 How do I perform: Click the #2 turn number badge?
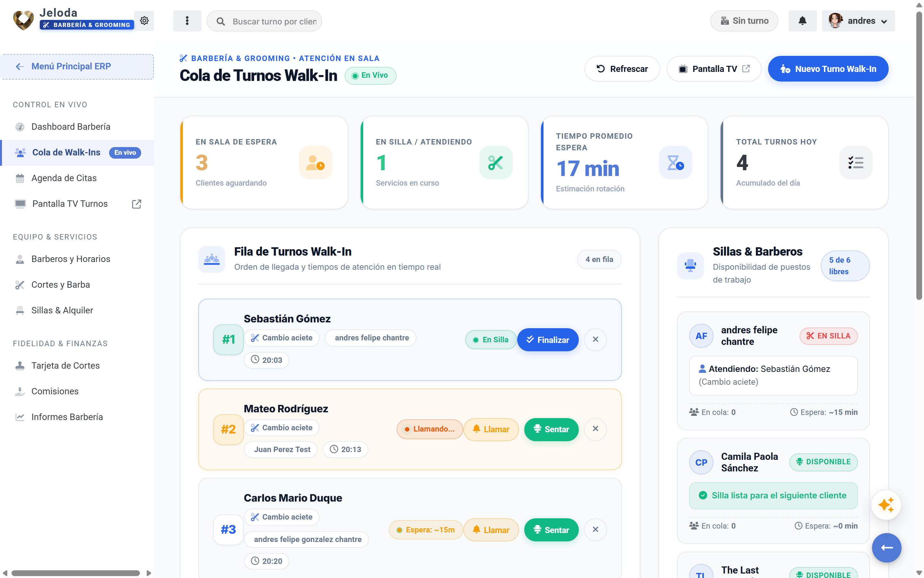228,429
